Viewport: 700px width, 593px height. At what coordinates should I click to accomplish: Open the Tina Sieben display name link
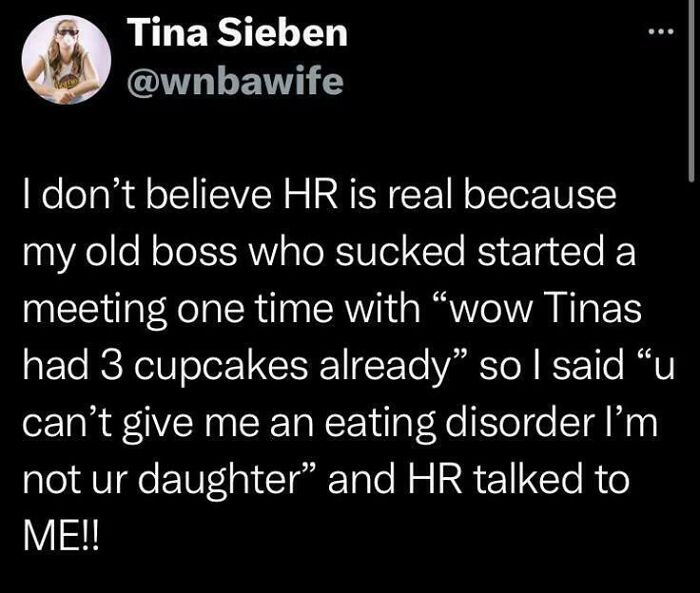[x=238, y=34]
